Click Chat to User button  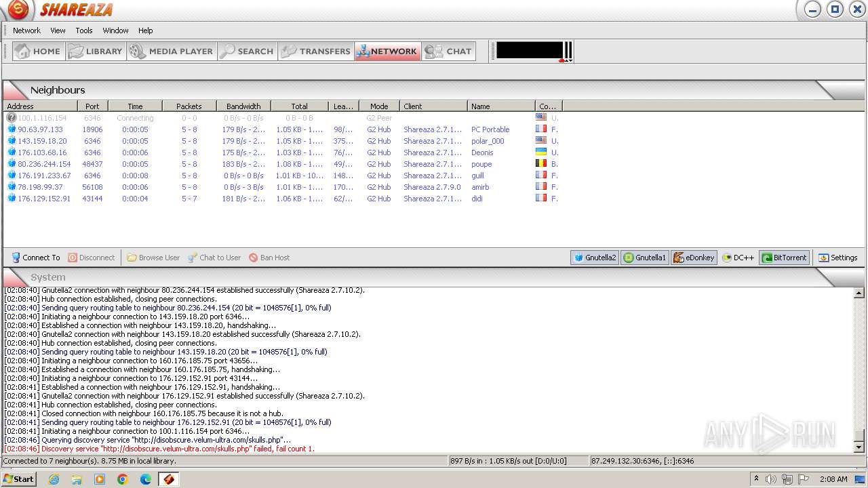point(214,258)
